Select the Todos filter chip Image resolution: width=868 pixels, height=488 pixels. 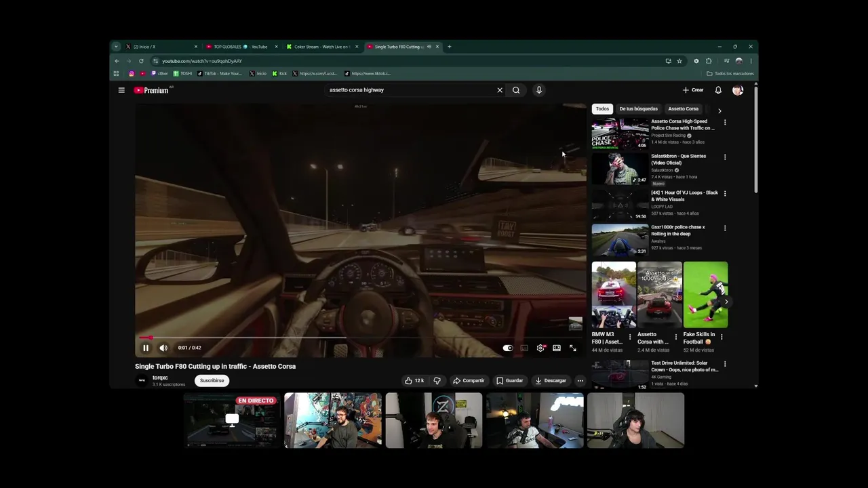(x=602, y=108)
